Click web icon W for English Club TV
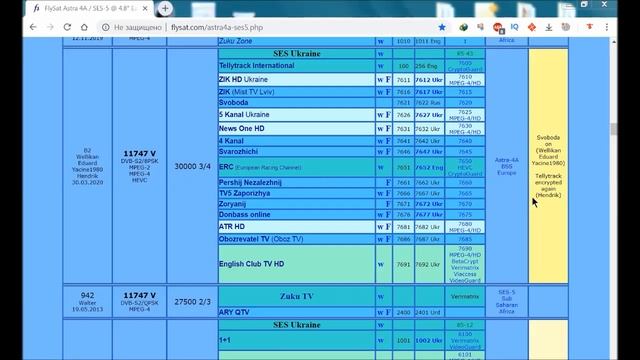 [380, 264]
